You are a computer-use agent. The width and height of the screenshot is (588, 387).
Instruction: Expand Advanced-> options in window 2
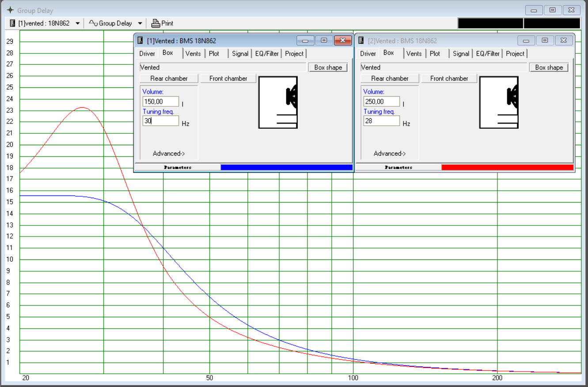tap(390, 154)
